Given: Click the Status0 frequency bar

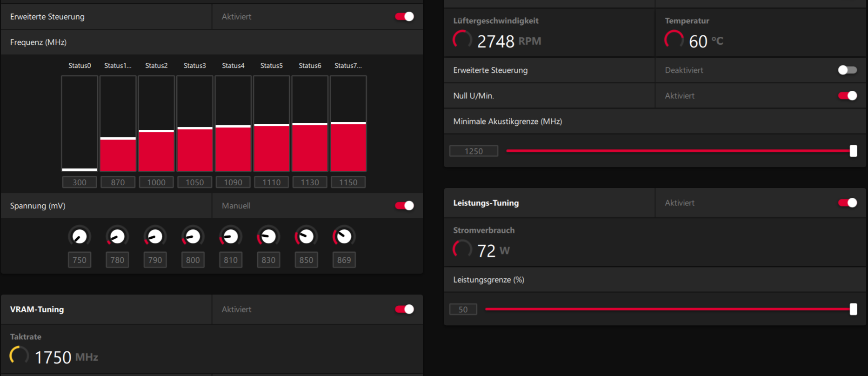Looking at the screenshot, I should pyautogui.click(x=80, y=124).
